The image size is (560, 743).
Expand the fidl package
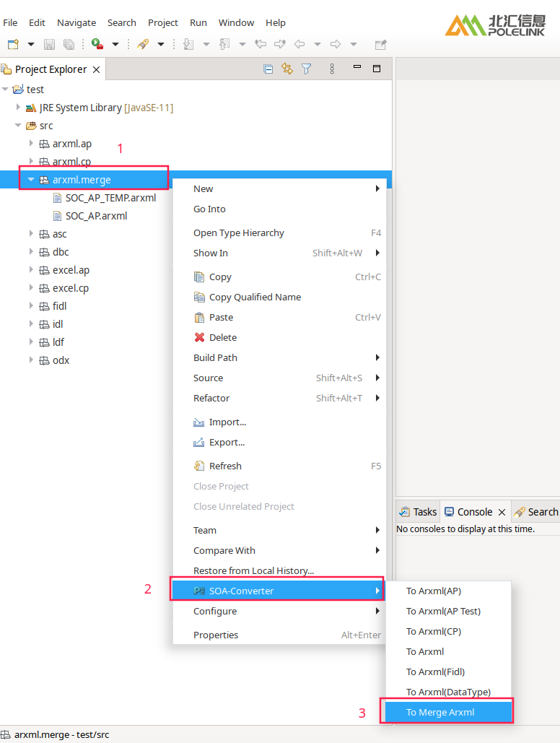point(31,305)
